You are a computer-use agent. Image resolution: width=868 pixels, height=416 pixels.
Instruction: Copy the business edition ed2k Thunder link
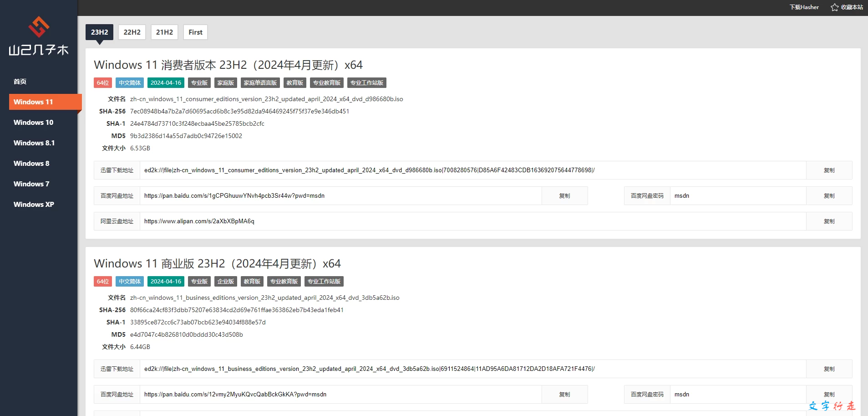829,369
